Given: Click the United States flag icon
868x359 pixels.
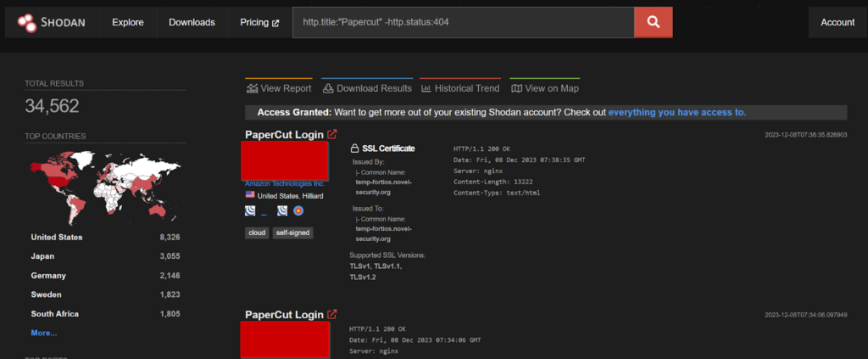Looking at the screenshot, I should point(250,195).
